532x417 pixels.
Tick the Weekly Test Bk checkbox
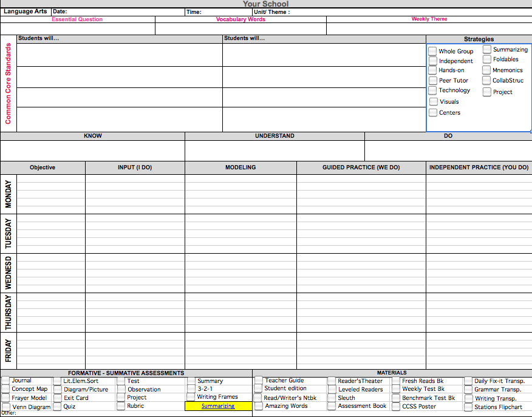click(396, 389)
